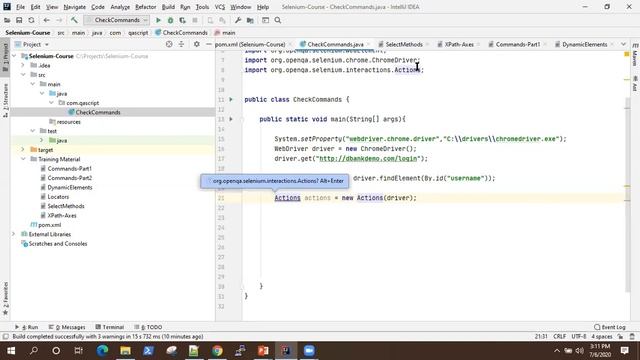The width and height of the screenshot is (640, 360).
Task: Collapse the Training Material folder
Action: coord(23,159)
